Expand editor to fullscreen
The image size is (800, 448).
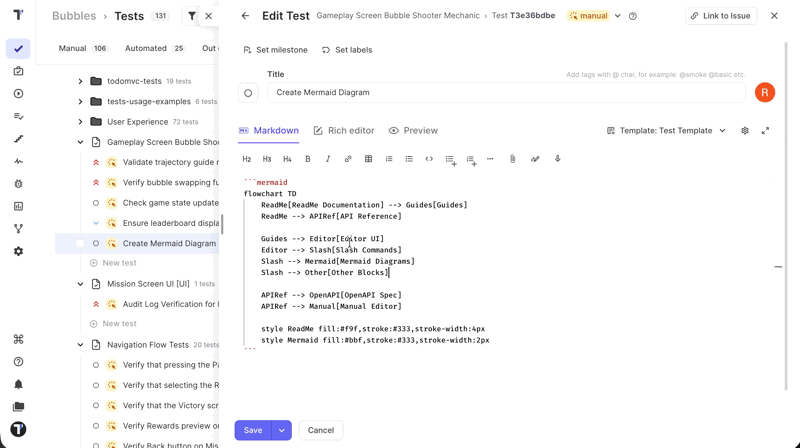(x=765, y=131)
